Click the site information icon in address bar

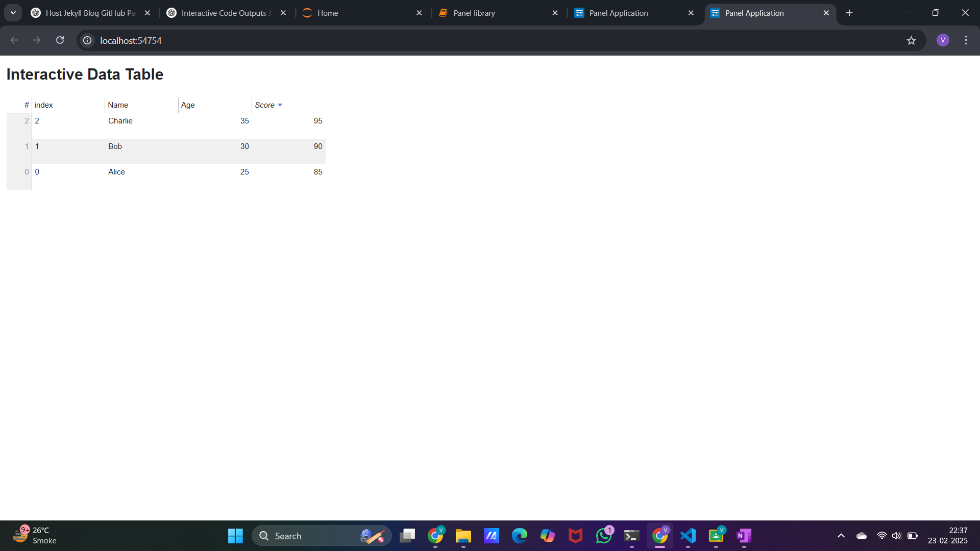coord(87,40)
